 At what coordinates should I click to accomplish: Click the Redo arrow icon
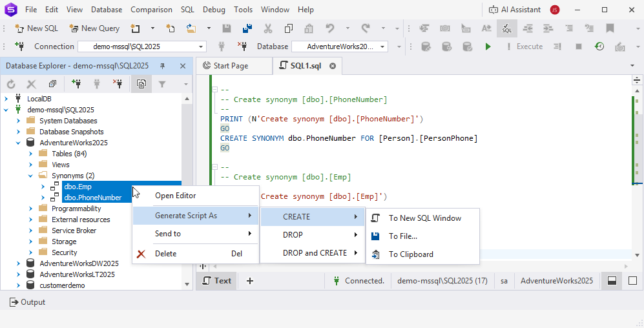(x=366, y=28)
